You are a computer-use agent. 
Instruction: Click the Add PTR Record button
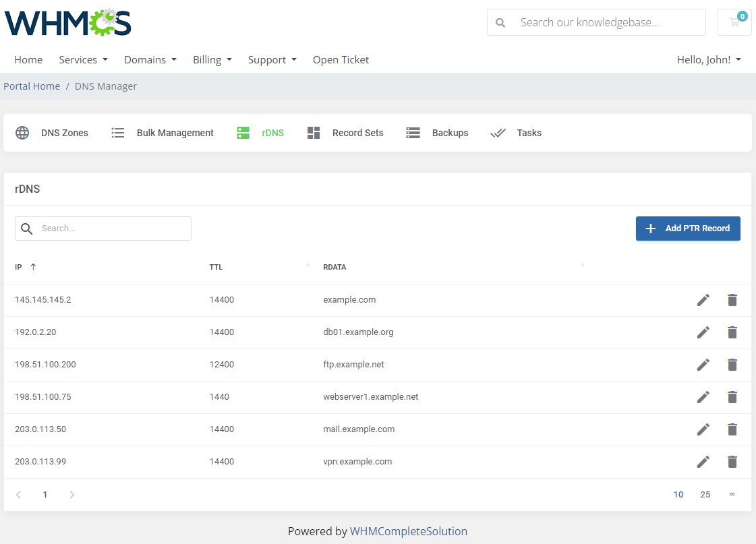point(688,229)
